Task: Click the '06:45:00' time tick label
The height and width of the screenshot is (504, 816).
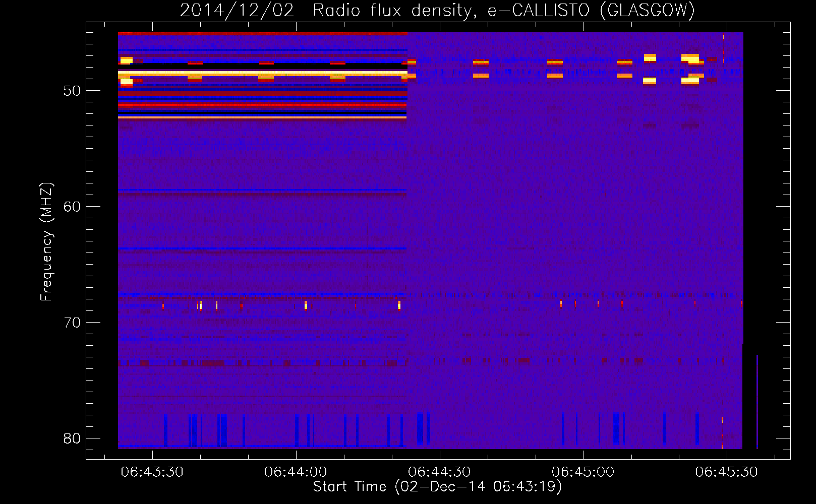Action: [583, 472]
